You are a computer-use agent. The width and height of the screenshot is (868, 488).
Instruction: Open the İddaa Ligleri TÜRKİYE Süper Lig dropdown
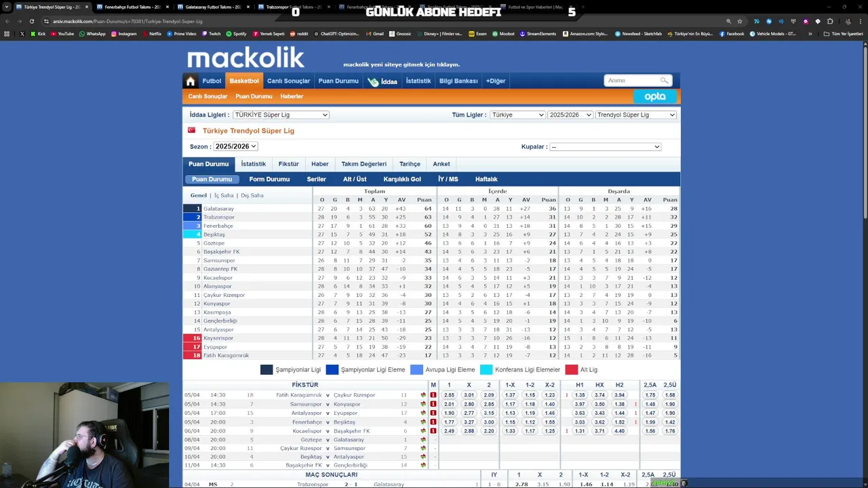tap(281, 115)
